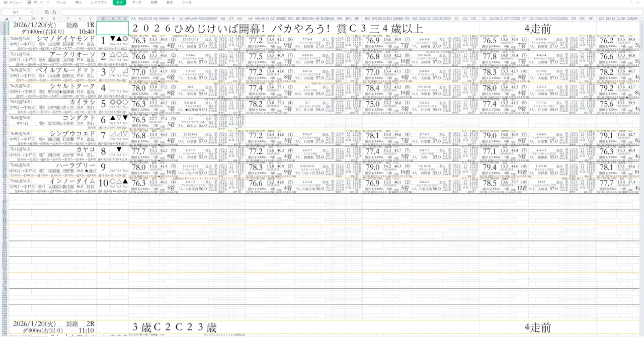Switch to the データ tab
This screenshot has width=644, height=337.
(x=137, y=3)
